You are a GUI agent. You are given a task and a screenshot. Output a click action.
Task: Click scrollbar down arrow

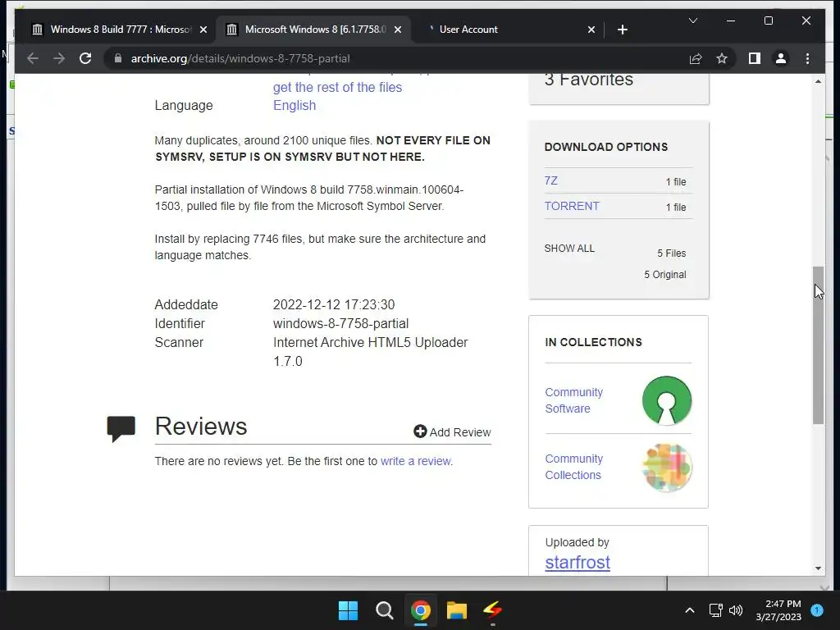(x=818, y=568)
